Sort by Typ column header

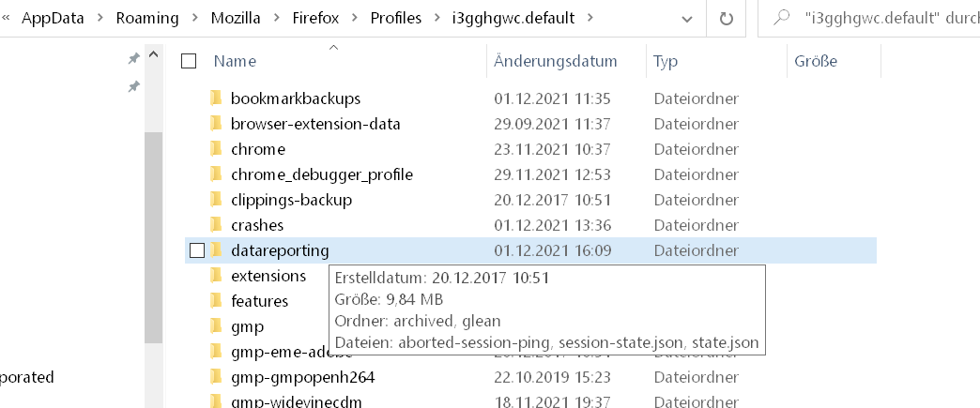pos(666,61)
